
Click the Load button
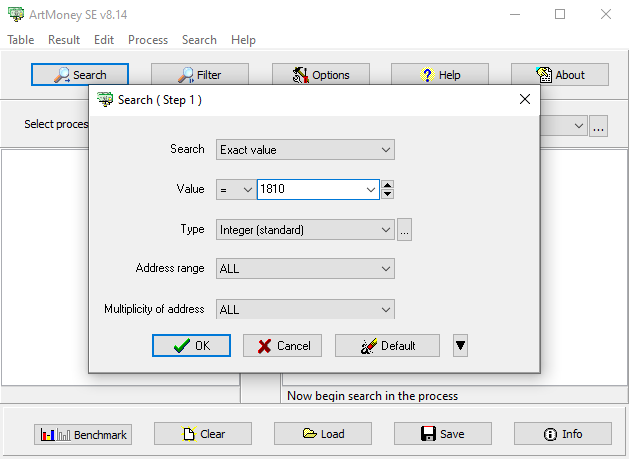323,434
